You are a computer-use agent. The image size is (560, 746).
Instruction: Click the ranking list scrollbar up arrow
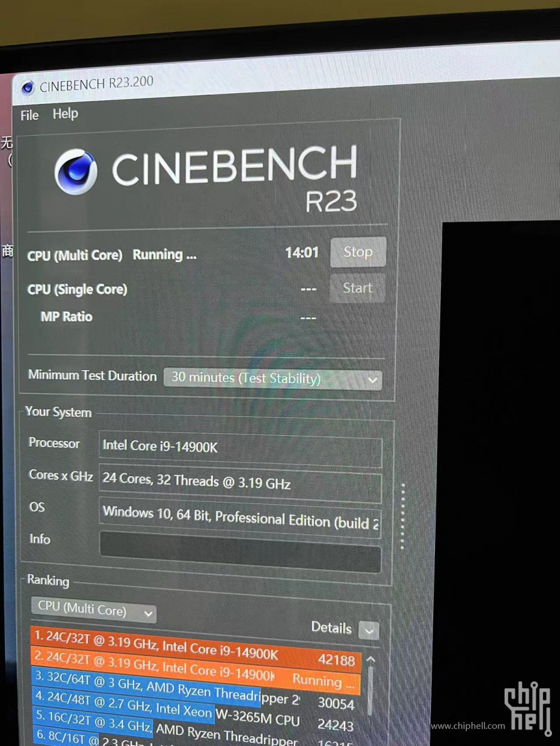click(x=371, y=660)
